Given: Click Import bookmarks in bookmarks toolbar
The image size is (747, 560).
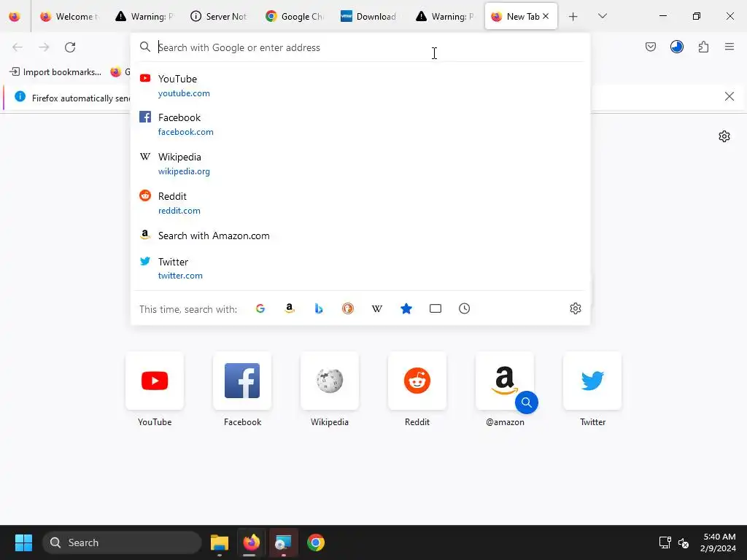Looking at the screenshot, I should 55,72.
